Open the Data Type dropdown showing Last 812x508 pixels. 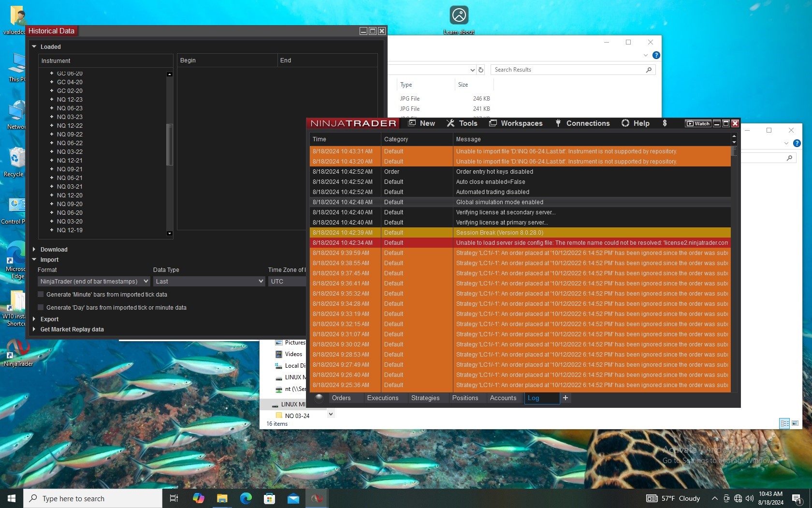[x=209, y=281]
